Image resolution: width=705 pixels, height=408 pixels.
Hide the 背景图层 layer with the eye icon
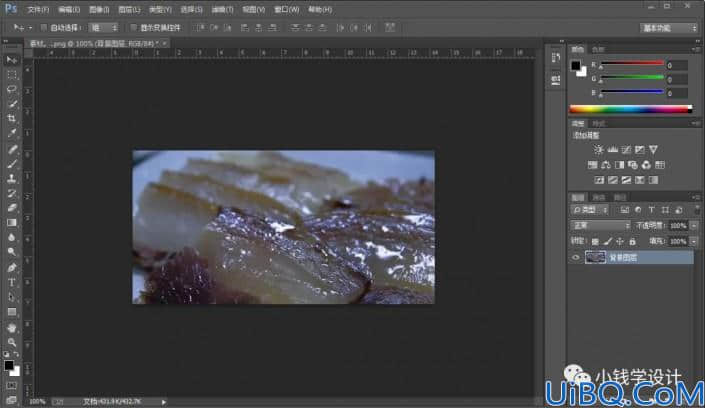click(x=576, y=258)
